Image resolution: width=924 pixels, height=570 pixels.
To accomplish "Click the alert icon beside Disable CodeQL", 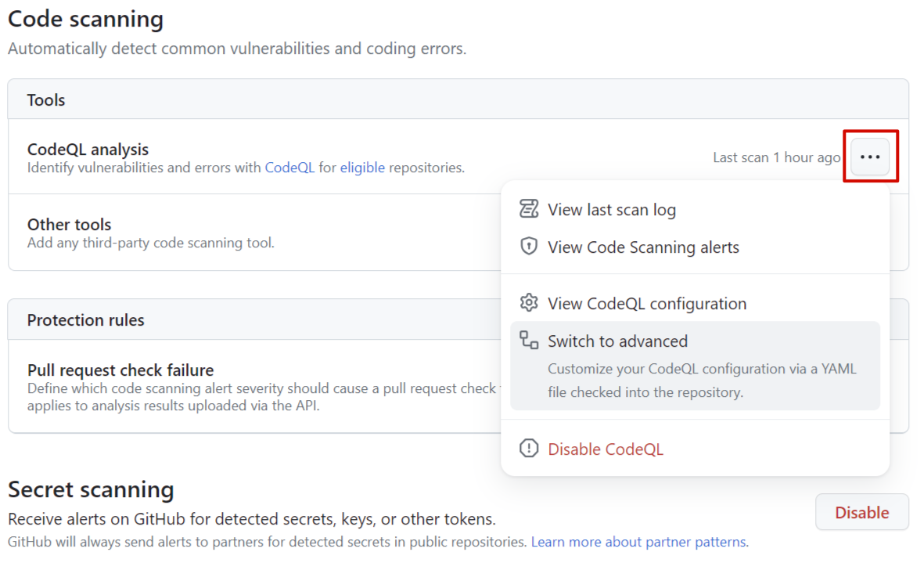I will [530, 449].
